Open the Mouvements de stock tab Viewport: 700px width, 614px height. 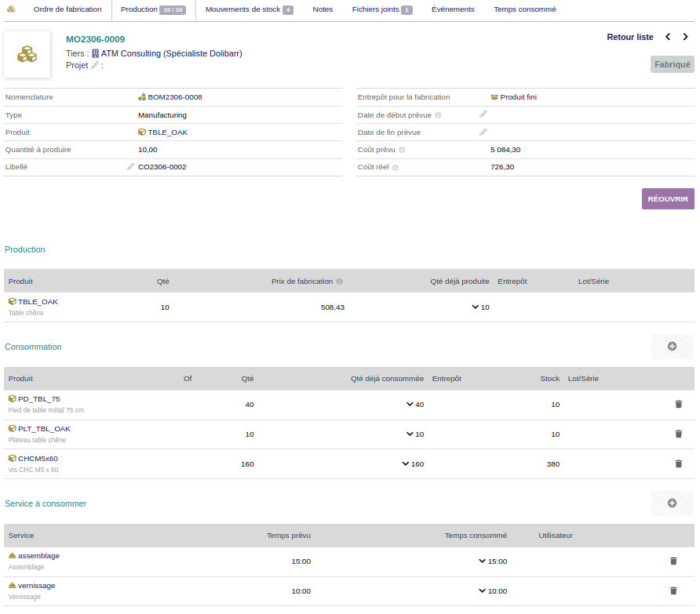(x=249, y=9)
